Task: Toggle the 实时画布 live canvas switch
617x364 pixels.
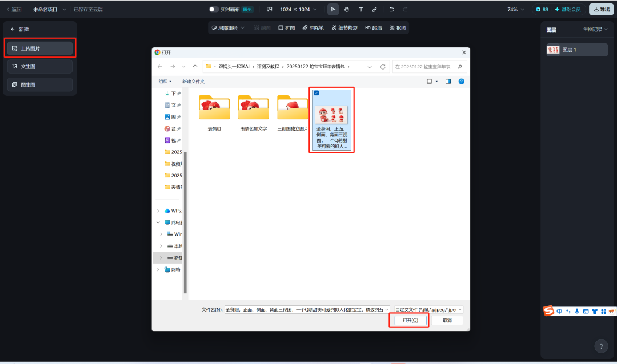Action: [213, 9]
